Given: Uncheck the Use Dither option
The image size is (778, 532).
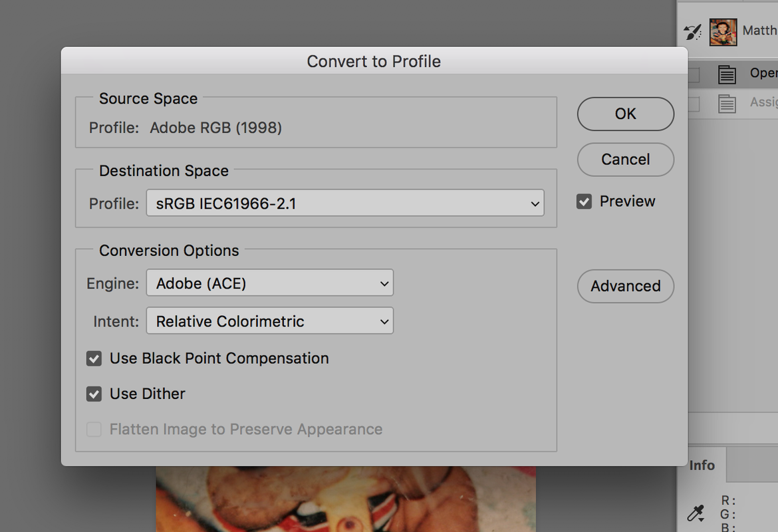Looking at the screenshot, I should (x=94, y=394).
